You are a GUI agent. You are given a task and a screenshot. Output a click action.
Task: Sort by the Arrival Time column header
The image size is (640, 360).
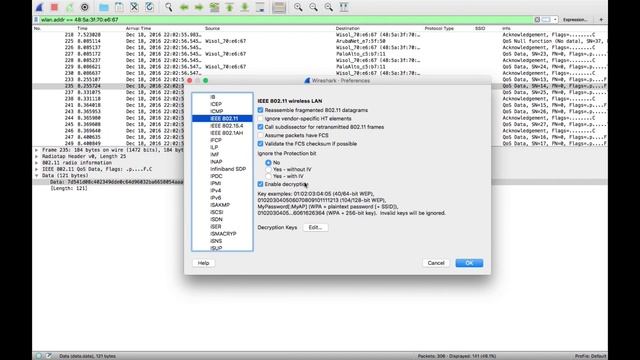coord(138,29)
